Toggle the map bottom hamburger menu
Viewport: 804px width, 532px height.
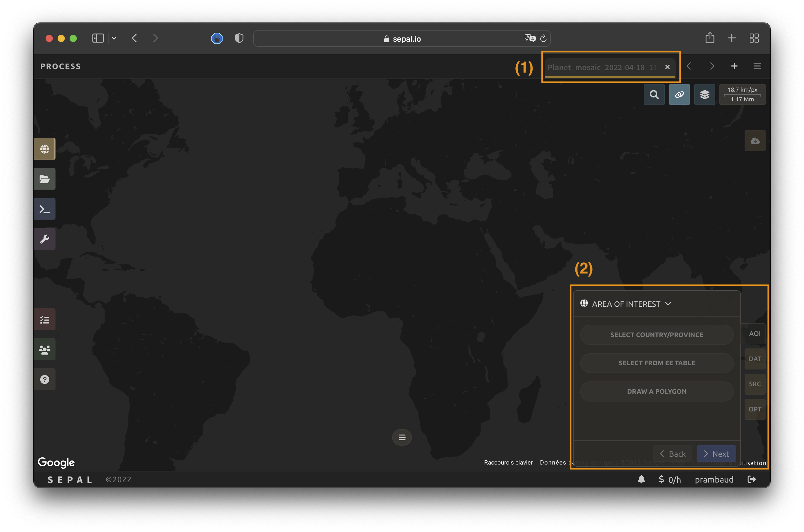point(402,437)
